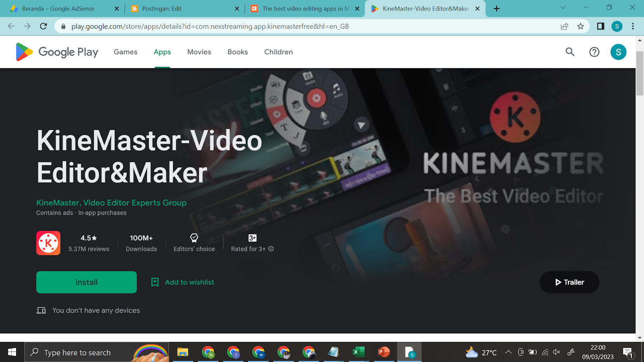The image size is (644, 362).
Task: Click the Type here to search box
Action: pyautogui.click(x=97, y=352)
